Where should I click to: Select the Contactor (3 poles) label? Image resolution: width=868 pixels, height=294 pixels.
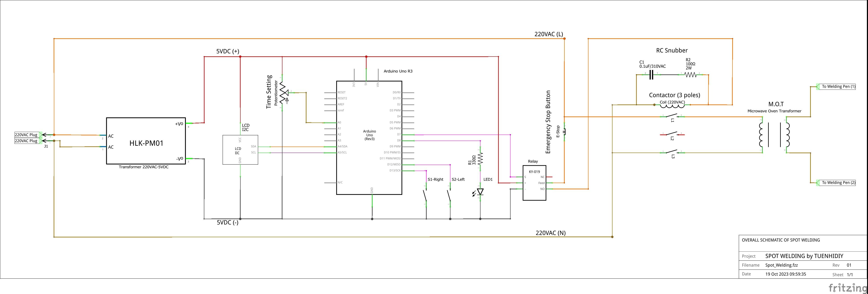click(x=675, y=95)
